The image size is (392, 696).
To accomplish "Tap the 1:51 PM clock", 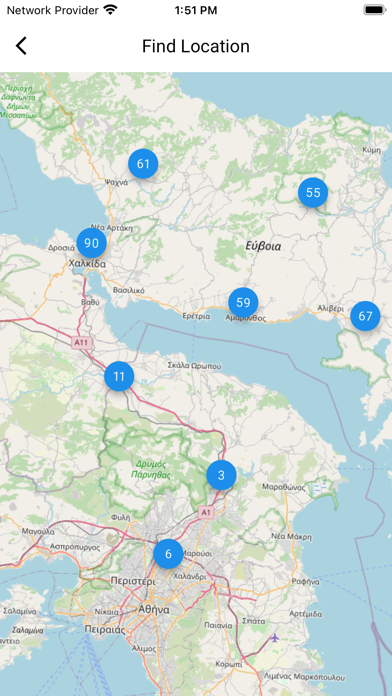I will [x=196, y=10].
